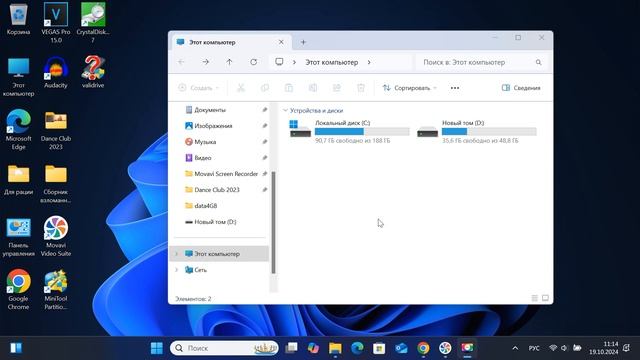The width and height of the screenshot is (640, 360).
Task: Refresh the Explorer view
Action: 253,62
